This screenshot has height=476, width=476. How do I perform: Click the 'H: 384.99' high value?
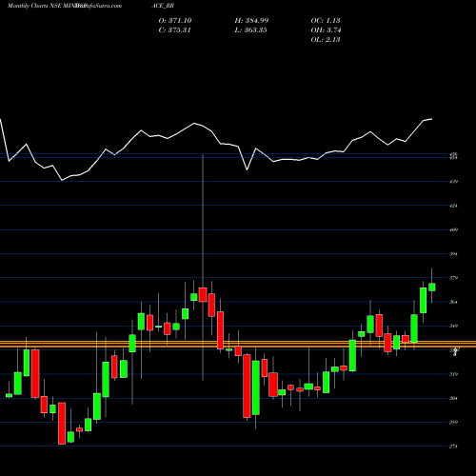click(251, 21)
